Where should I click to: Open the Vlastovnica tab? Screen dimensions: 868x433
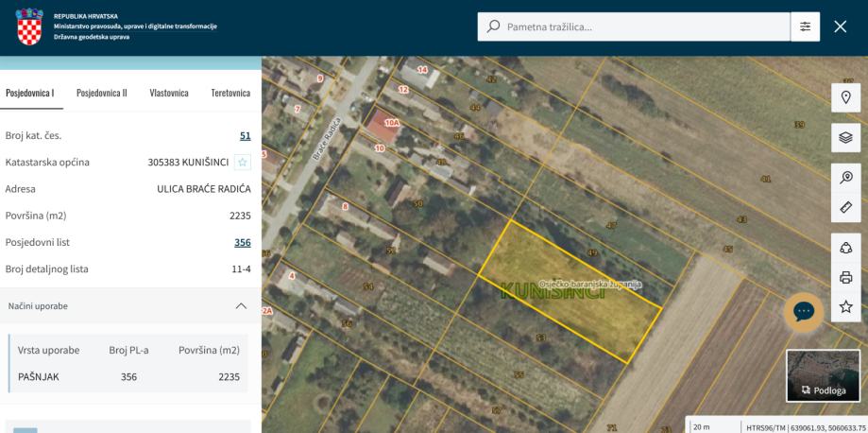coord(169,93)
